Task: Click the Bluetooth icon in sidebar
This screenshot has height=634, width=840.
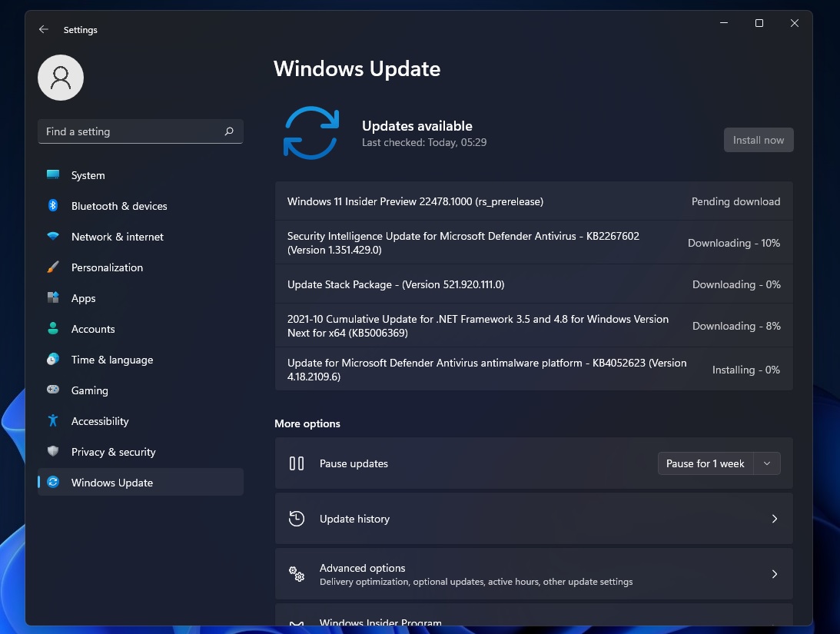Action: pyautogui.click(x=53, y=205)
